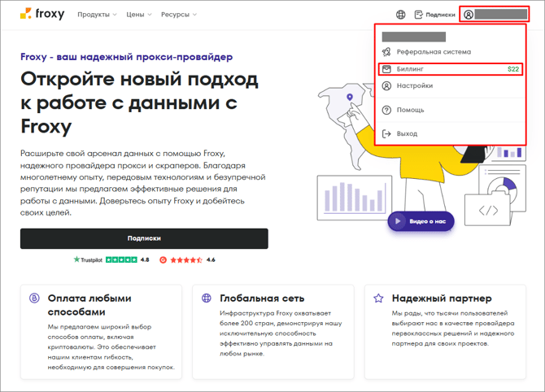Click the bitcoin icon near Оплата любыми способами
Image resolution: width=545 pixels, height=392 pixels.
34,298
